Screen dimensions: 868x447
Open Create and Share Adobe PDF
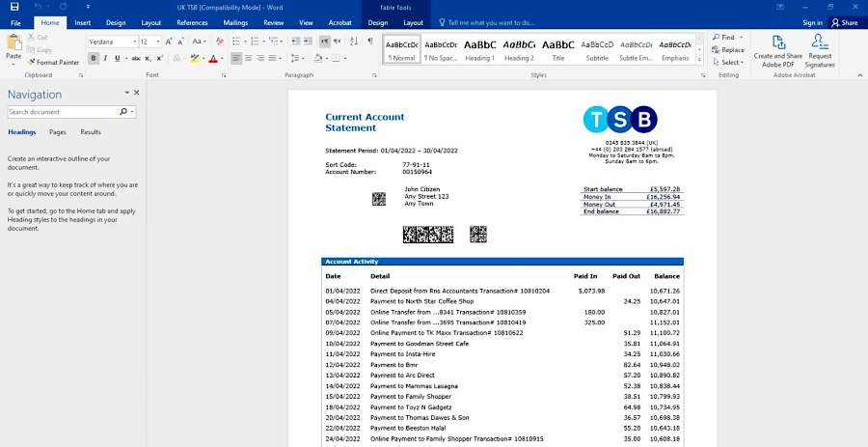777,48
